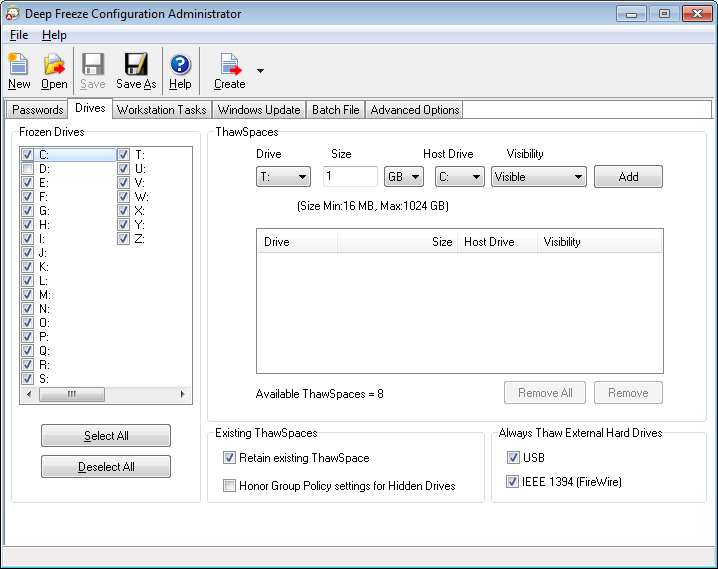Click the Remove All button
The height and width of the screenshot is (569, 718).
coord(545,393)
